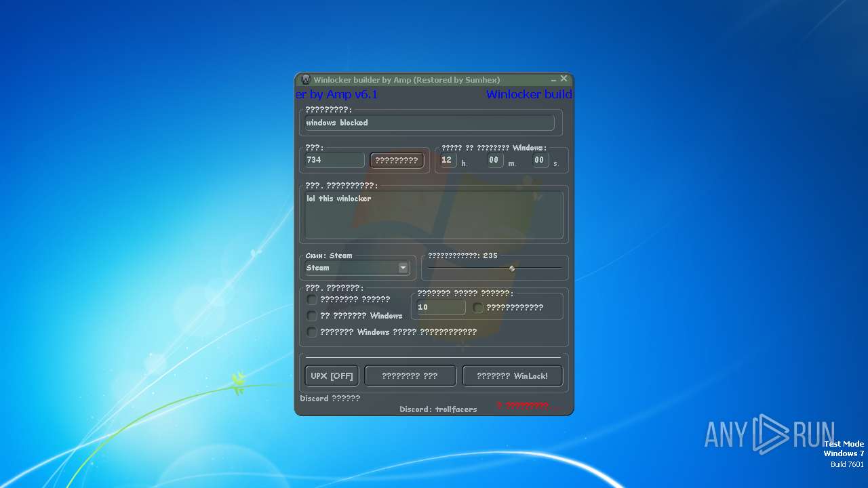
Task: Click the button next to the 734 field
Action: click(397, 160)
